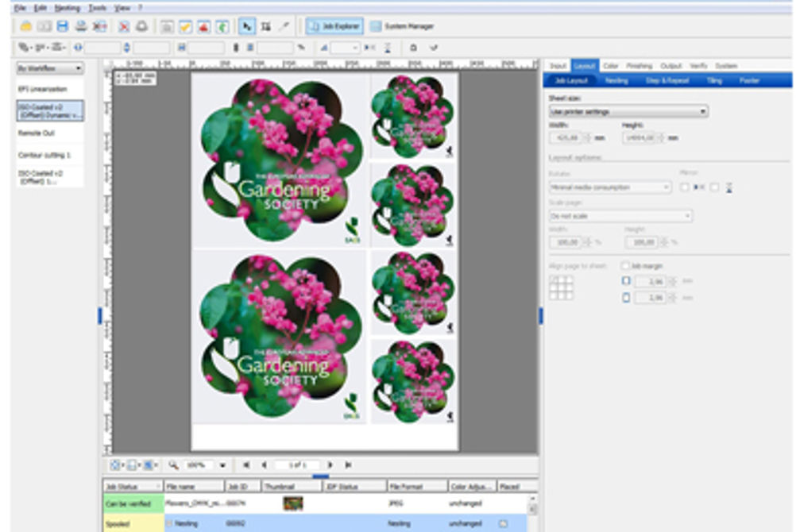This screenshot has width=796, height=532.
Task: Select the Spooled Nesting job row
Action: click(315, 523)
